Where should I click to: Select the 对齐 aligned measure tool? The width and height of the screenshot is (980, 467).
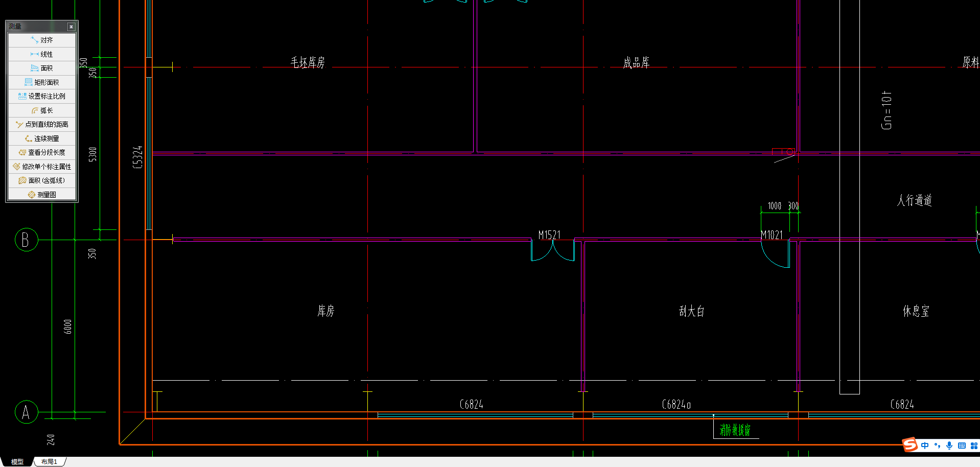coord(42,40)
